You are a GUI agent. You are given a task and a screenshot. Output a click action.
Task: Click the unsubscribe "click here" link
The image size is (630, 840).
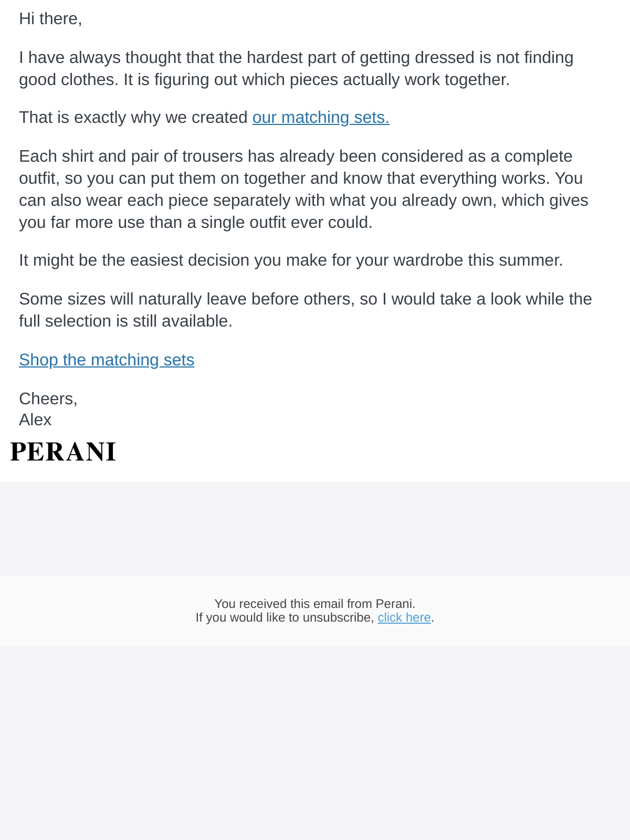(x=404, y=617)
